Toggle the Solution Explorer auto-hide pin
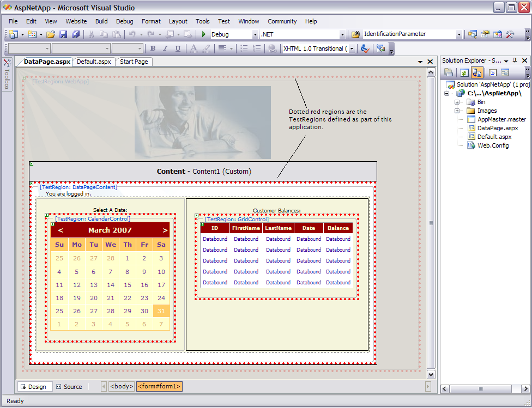 coord(515,60)
